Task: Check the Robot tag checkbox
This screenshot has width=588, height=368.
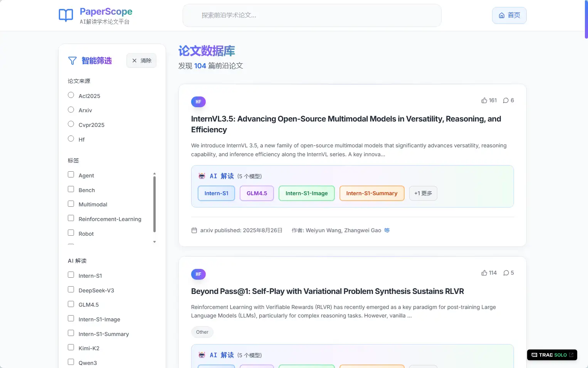Action: [71, 233]
